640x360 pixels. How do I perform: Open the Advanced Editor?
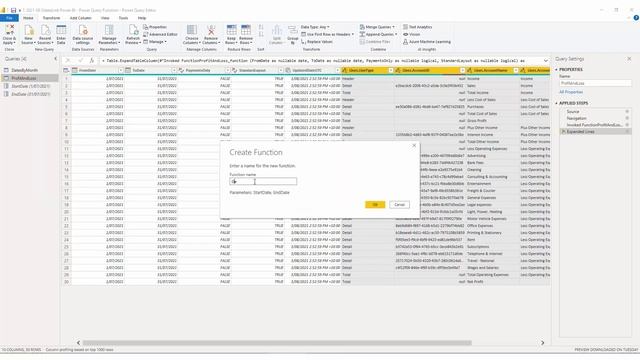[x=160, y=34]
